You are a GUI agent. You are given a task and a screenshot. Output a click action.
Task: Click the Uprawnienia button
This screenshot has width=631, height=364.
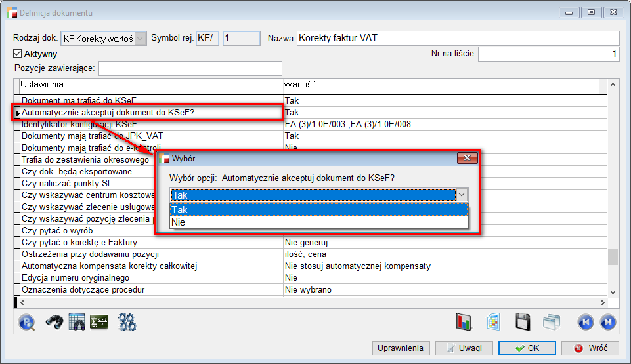pyautogui.click(x=401, y=348)
